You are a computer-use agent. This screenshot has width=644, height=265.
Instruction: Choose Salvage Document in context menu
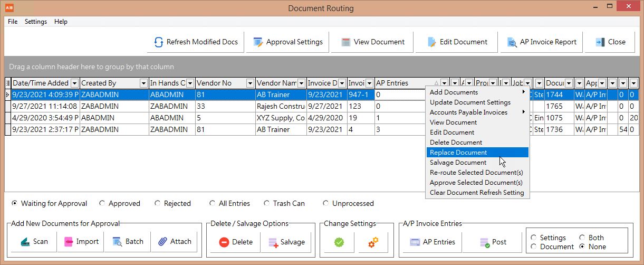click(477, 163)
